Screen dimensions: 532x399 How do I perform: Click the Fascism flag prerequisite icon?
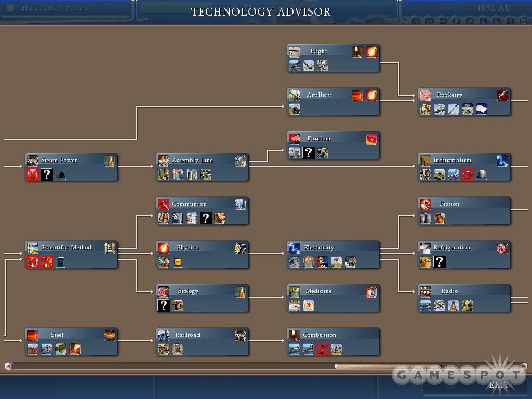(x=371, y=139)
